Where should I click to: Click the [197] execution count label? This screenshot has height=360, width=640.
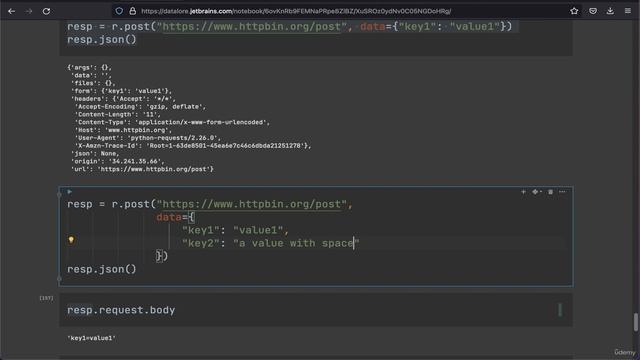coord(46,298)
